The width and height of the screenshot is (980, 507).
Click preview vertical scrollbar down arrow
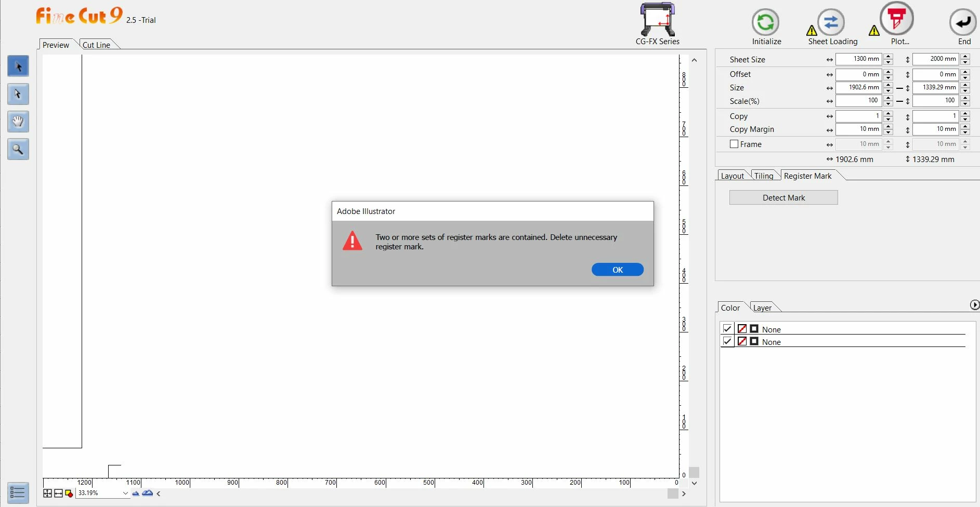click(694, 483)
